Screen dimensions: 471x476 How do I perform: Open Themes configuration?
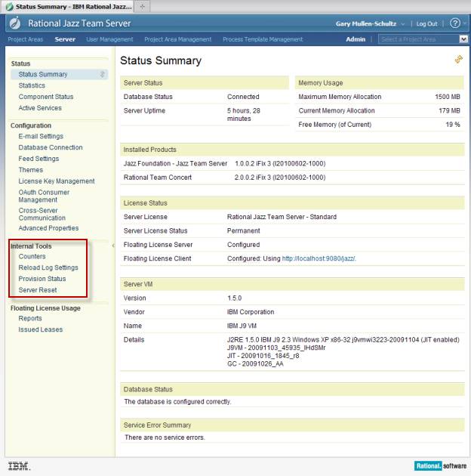(x=31, y=170)
